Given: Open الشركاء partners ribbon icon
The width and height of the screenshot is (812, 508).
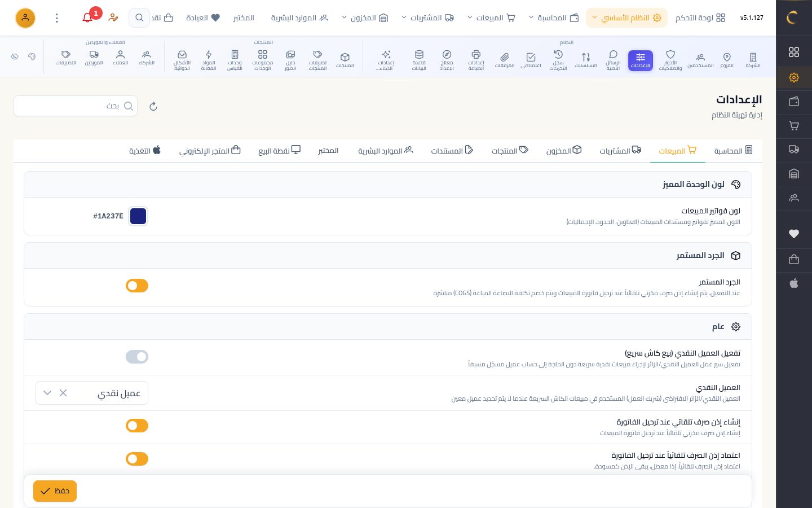Looking at the screenshot, I should pyautogui.click(x=147, y=58).
